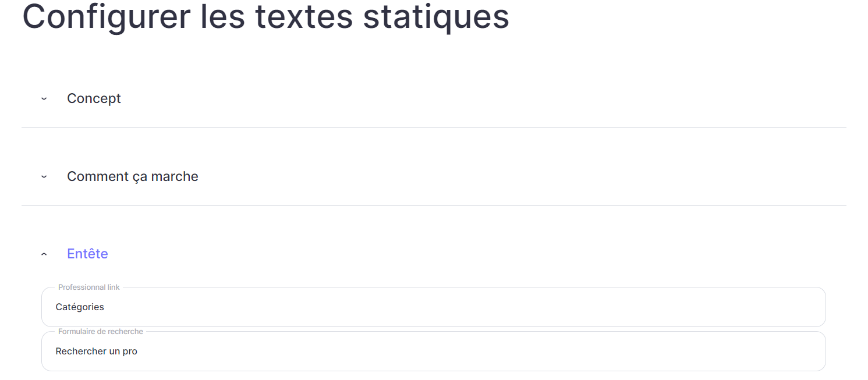
Task: Click the Catégories text inside the field
Action: tap(80, 307)
